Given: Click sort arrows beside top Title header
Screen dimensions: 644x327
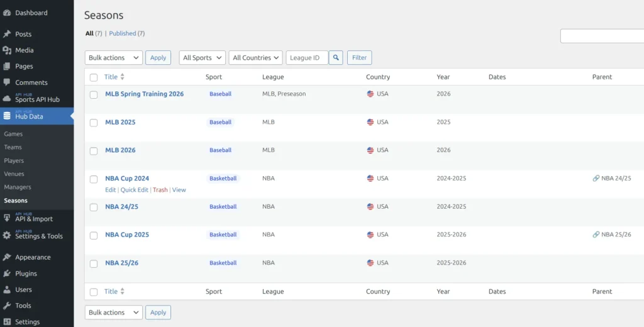Looking at the screenshot, I should tap(122, 77).
